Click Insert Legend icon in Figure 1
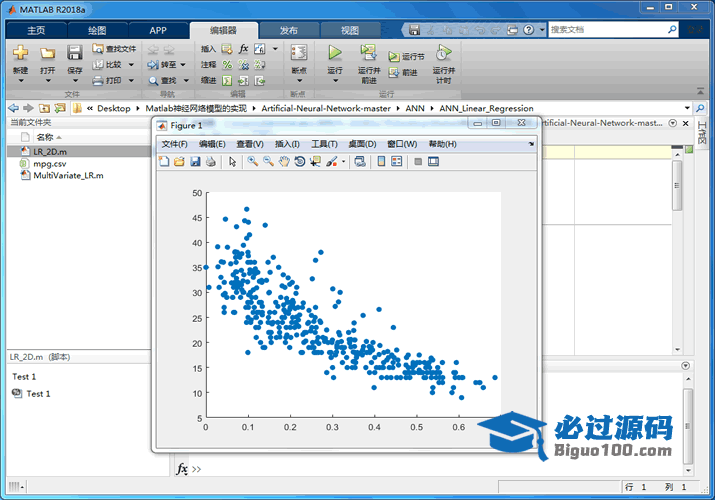The width and height of the screenshot is (715, 500). (x=397, y=161)
